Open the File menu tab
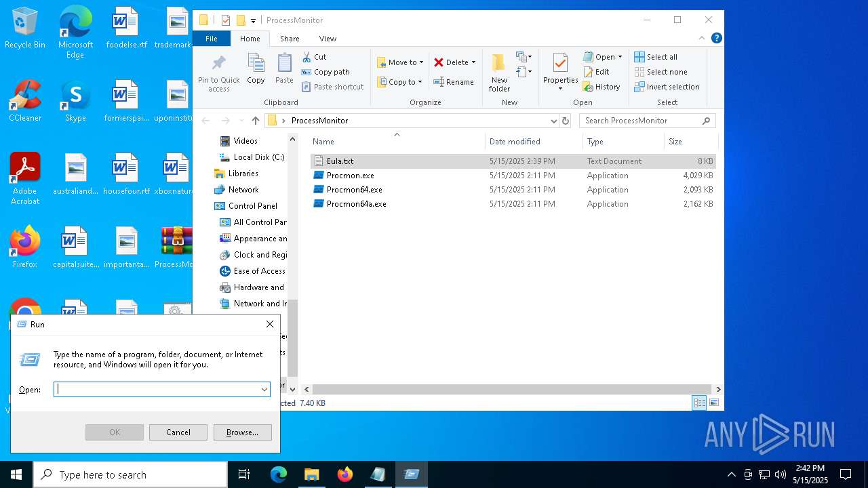This screenshot has height=488, width=868. click(x=212, y=39)
